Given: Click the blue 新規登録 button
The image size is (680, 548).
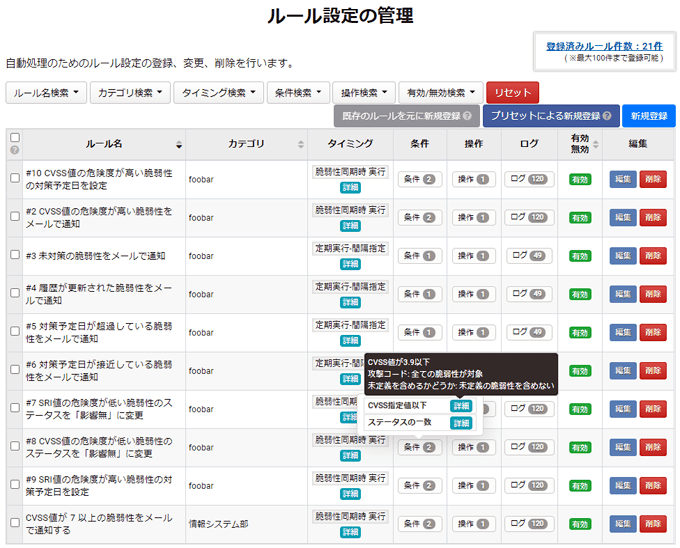Looking at the screenshot, I should [x=649, y=116].
